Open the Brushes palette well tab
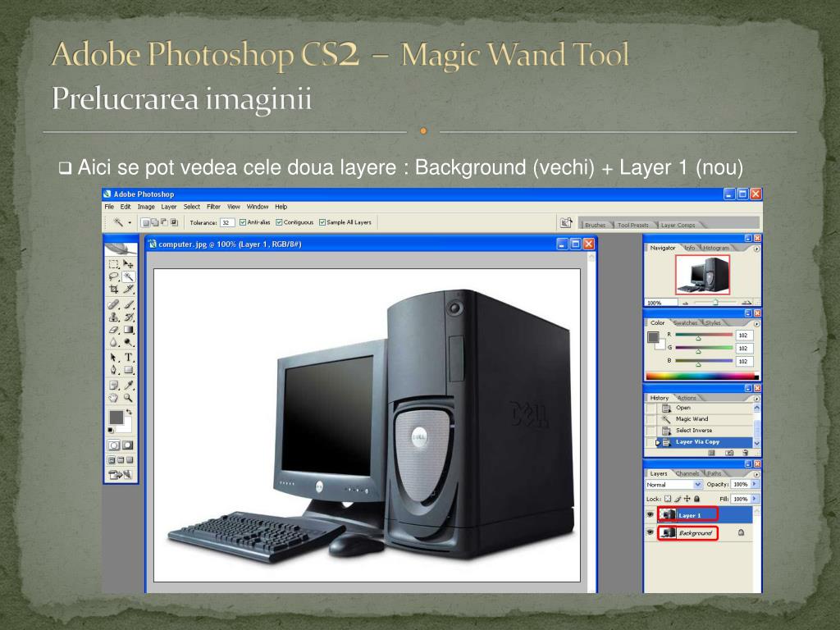The image size is (840, 630). (596, 225)
